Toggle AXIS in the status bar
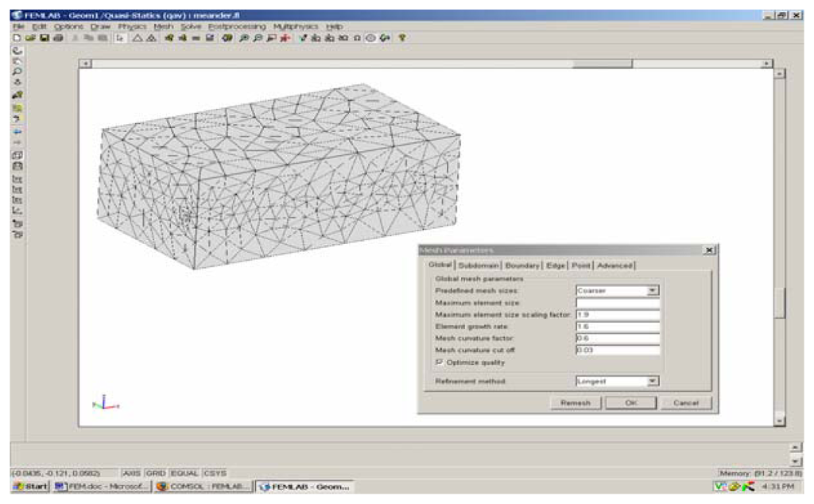 (131, 473)
